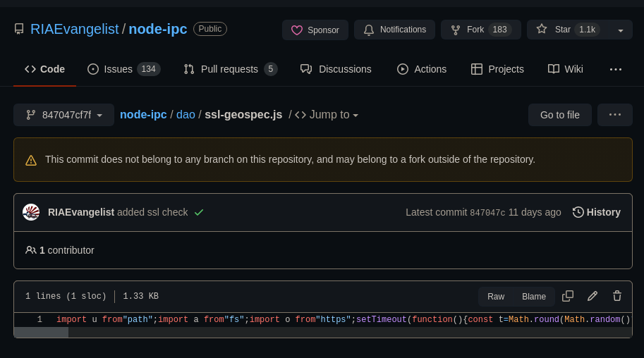644x358 pixels.
Task: Edit this file with the pencil icon
Action: (x=593, y=296)
